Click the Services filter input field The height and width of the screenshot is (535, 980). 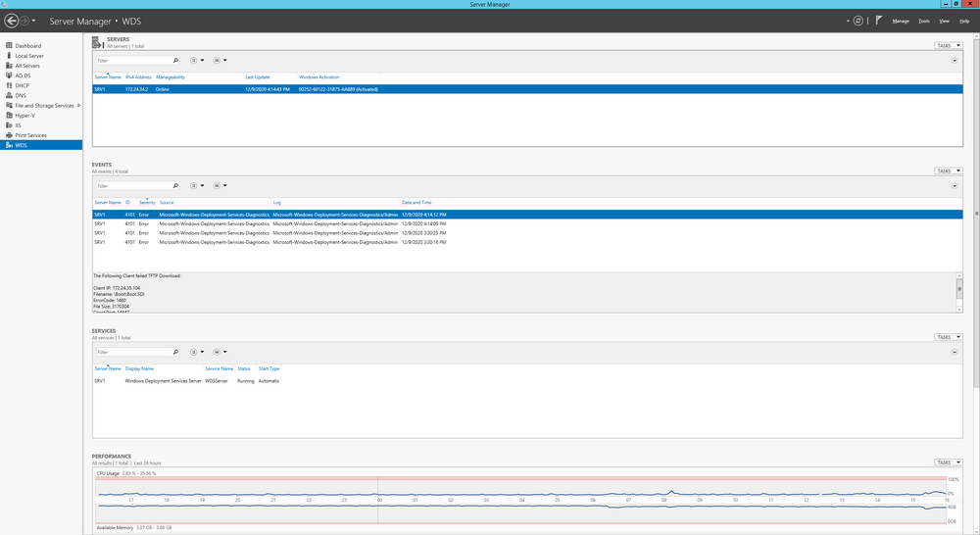pos(133,352)
